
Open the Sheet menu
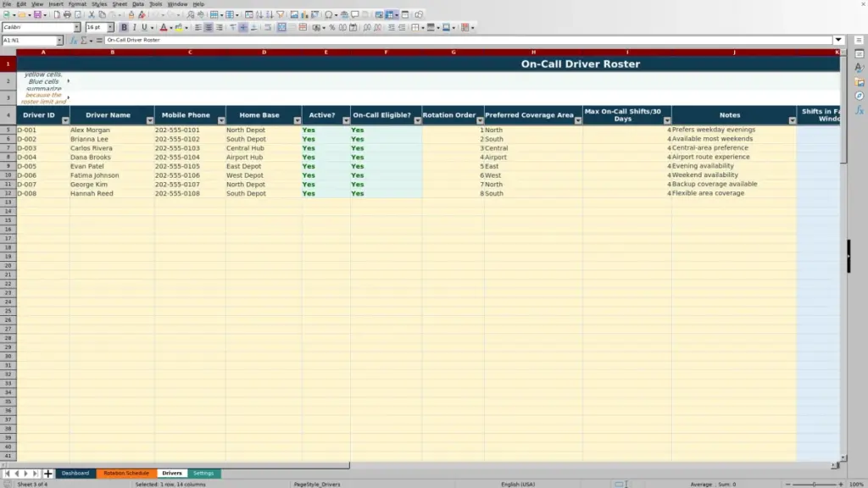[120, 4]
